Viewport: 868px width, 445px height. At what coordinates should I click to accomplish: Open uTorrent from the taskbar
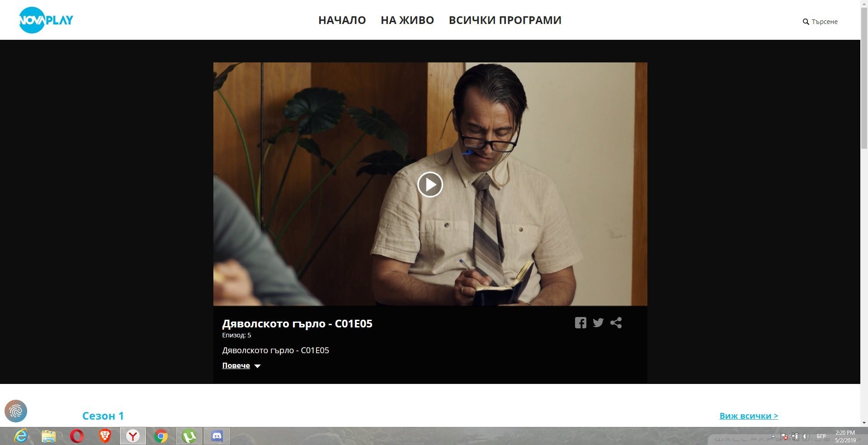coord(189,436)
